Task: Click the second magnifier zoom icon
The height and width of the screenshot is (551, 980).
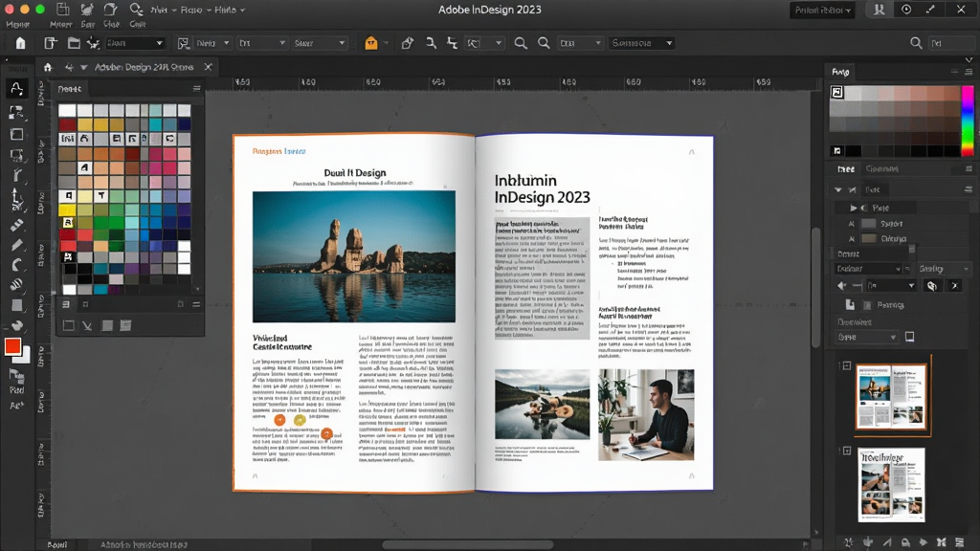Action: (544, 43)
